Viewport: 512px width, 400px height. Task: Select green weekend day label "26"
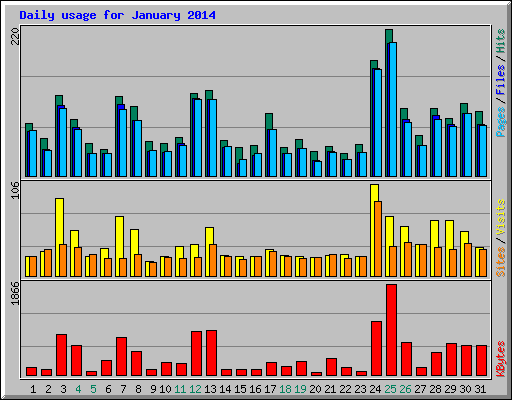coord(405,389)
